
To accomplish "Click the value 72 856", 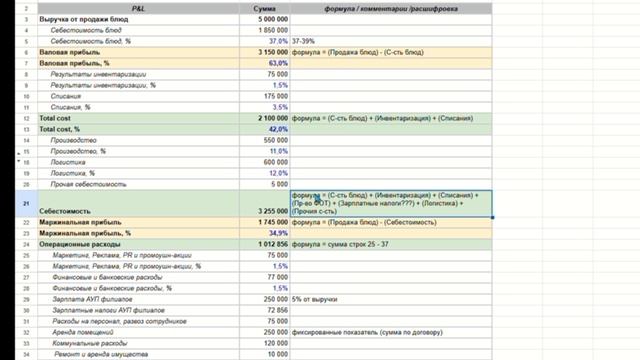I will coord(264,311).
